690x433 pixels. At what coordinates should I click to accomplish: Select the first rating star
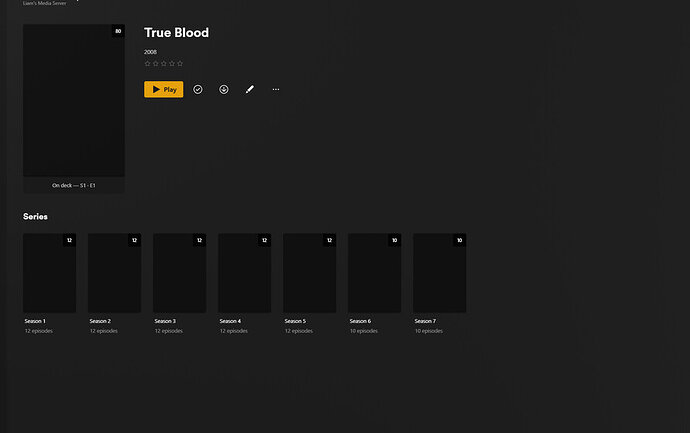point(147,63)
